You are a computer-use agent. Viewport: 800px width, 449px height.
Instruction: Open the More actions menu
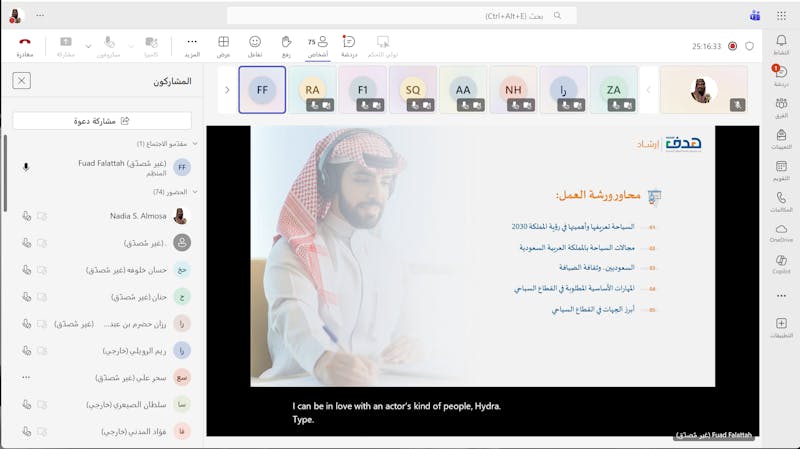coord(192,46)
